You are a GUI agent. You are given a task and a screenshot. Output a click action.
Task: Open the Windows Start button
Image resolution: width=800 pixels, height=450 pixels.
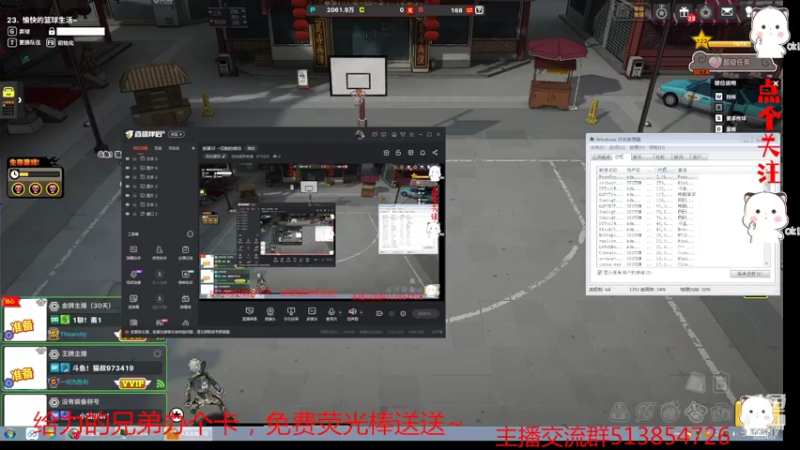[x=10, y=434]
